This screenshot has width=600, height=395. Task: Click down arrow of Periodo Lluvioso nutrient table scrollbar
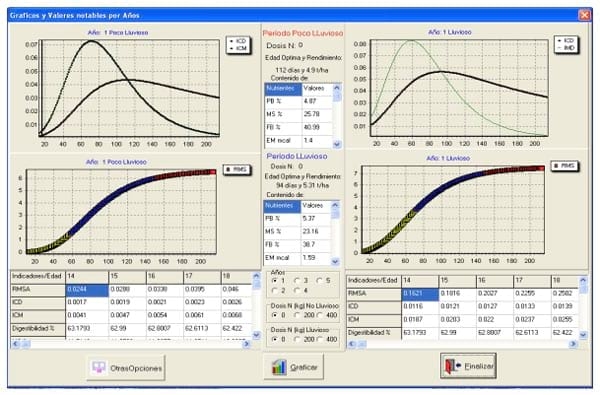click(335, 261)
